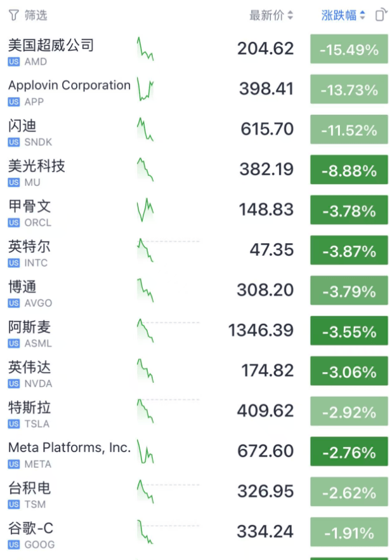Viewport: 392px width, 560px height.
Task: Click the GOOG -1.91% change swatch
Action: [x=349, y=532]
